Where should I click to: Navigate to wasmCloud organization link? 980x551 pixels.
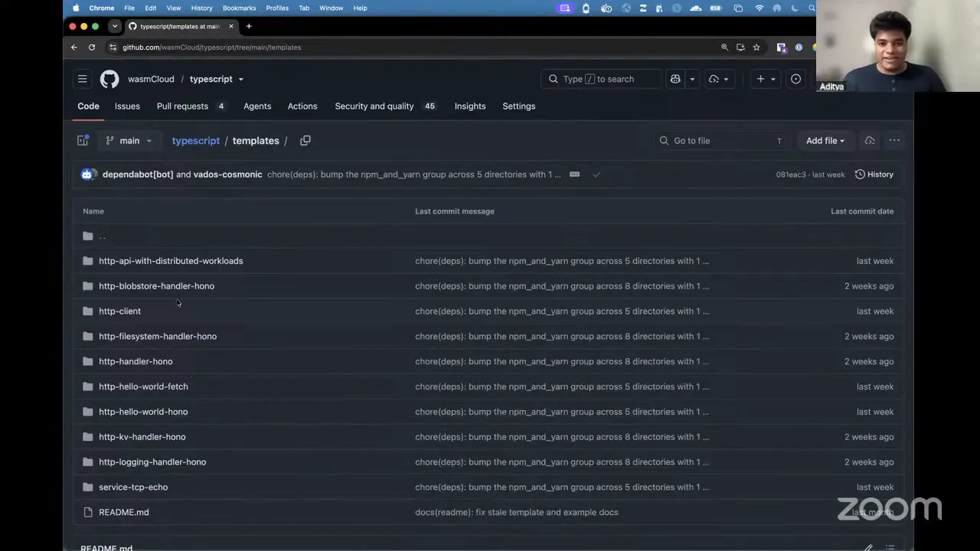pos(151,79)
